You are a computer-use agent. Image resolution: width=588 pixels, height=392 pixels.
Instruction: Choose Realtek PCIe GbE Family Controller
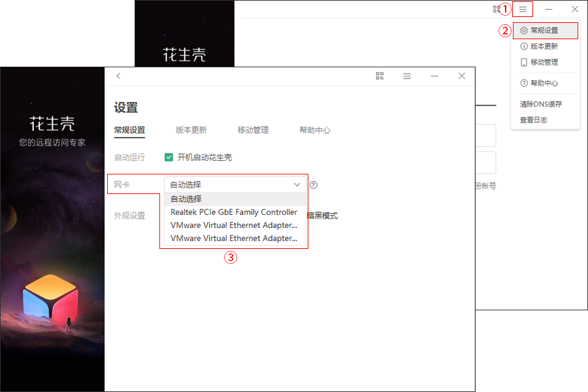[235, 212]
